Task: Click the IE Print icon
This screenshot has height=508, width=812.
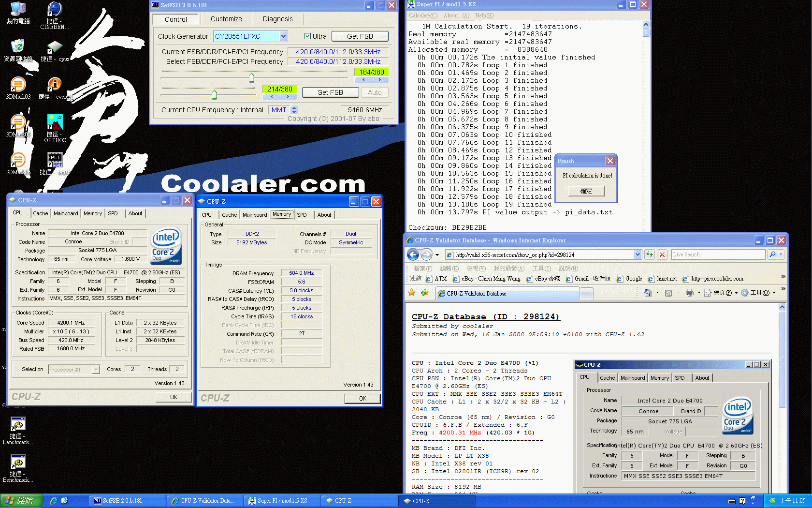Action: 690,293
